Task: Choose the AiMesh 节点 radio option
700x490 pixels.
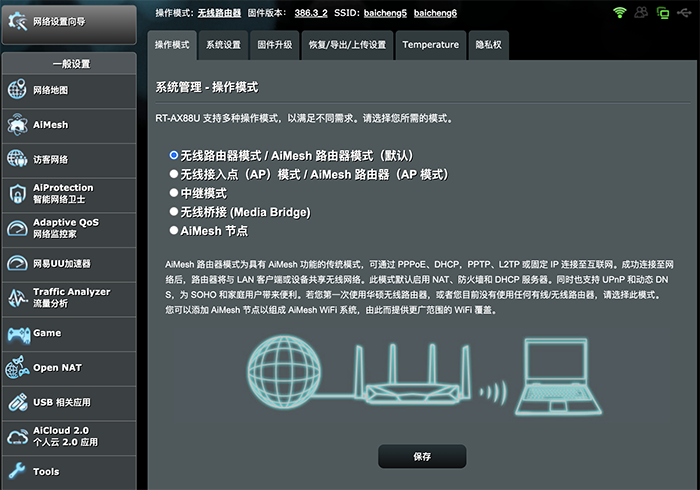Action: (174, 230)
